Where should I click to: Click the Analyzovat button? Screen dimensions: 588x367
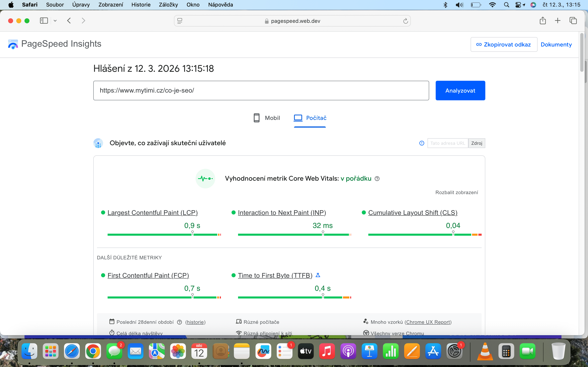pos(460,90)
